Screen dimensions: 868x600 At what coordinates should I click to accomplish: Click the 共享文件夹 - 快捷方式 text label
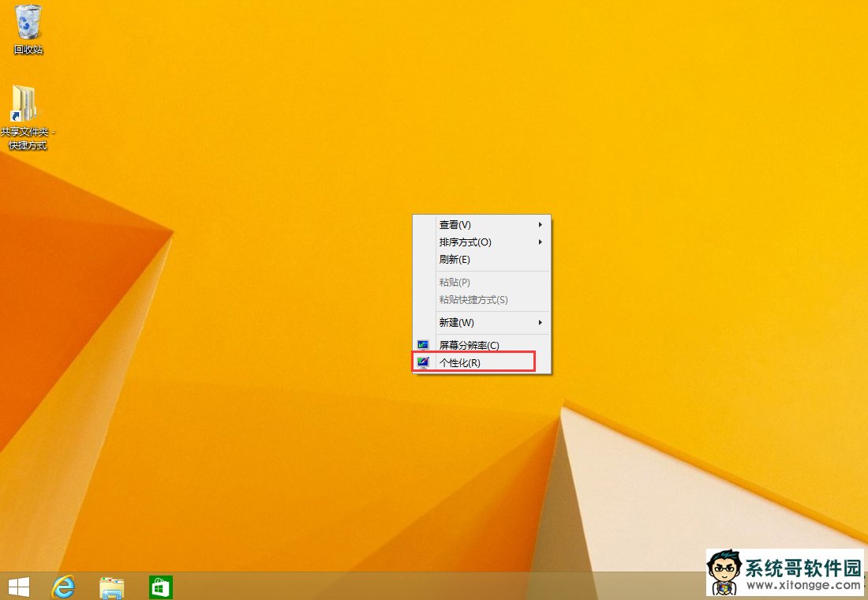tap(28, 139)
